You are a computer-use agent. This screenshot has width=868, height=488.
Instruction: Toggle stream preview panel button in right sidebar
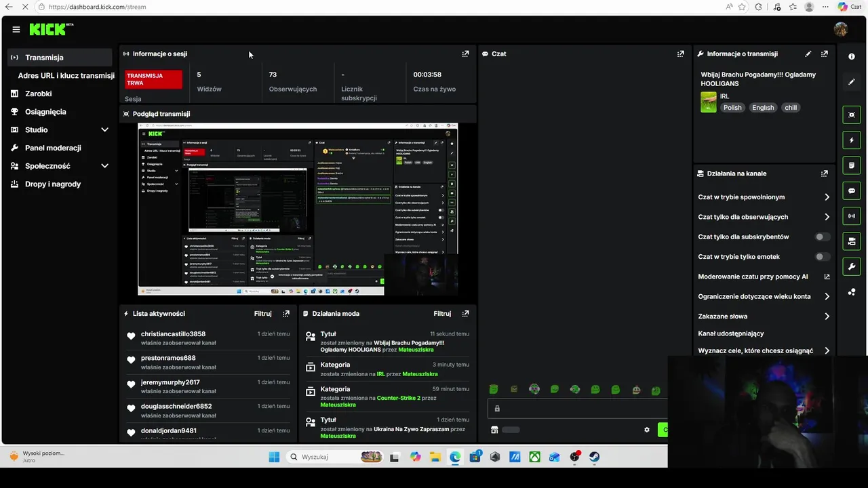coord(852,115)
